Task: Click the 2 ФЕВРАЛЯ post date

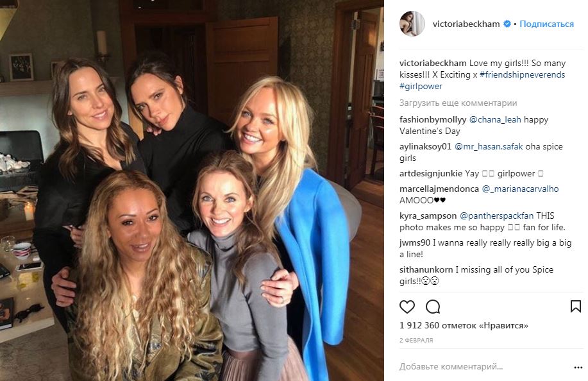Action: pyautogui.click(x=416, y=340)
